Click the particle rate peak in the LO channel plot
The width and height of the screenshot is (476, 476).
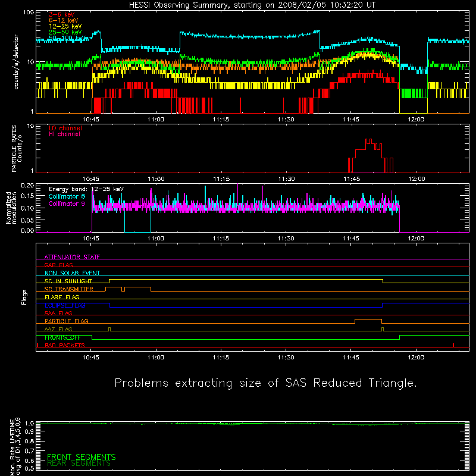368,141
